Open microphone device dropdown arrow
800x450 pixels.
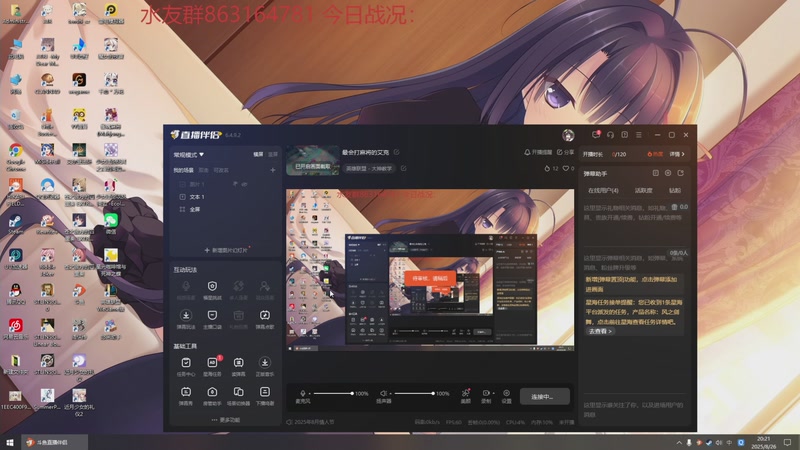click(x=309, y=393)
